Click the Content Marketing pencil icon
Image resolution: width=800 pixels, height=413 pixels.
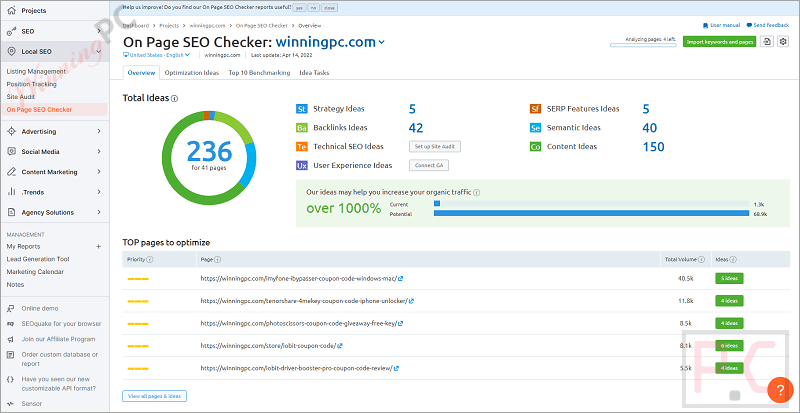click(x=11, y=172)
